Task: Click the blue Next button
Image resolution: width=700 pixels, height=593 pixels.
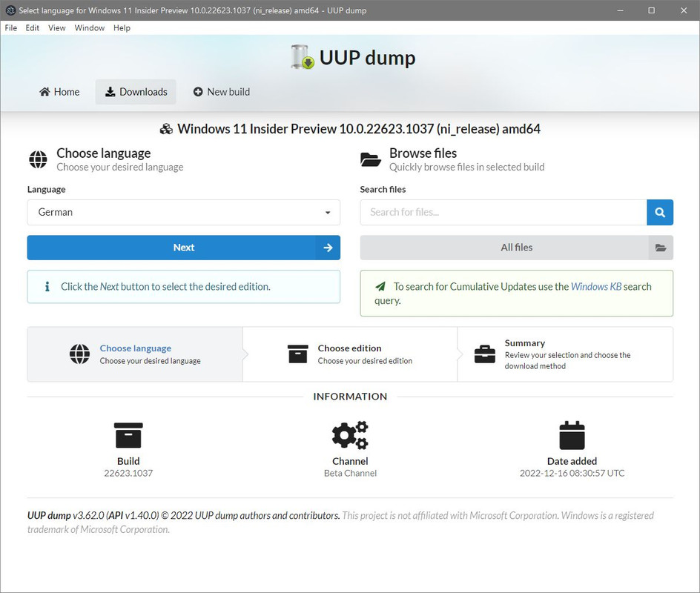Action: [183, 248]
